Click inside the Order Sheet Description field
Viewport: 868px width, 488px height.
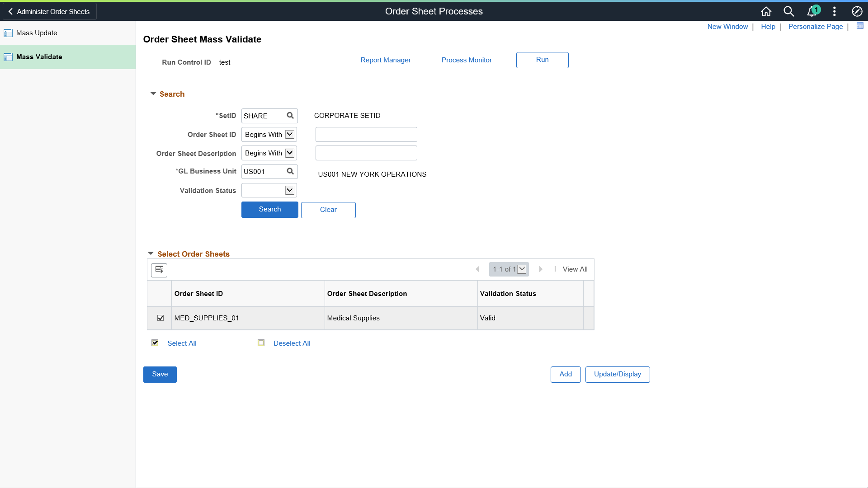[366, 153]
